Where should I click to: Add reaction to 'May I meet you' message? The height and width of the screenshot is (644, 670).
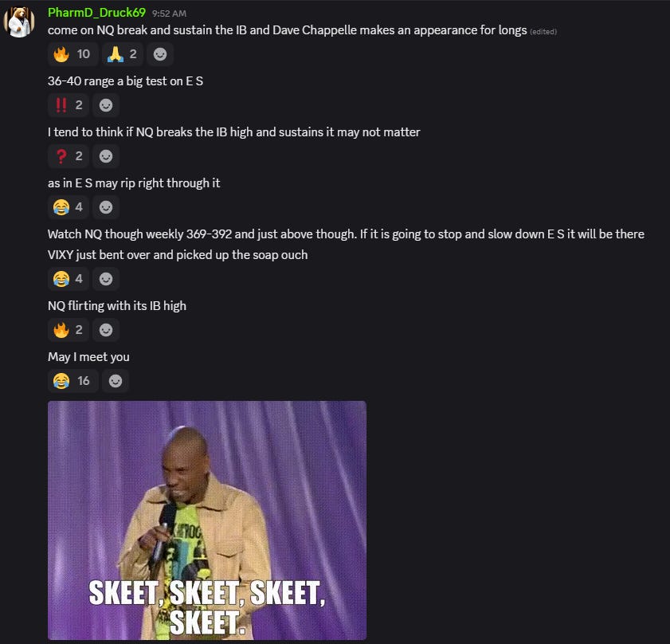pos(116,381)
